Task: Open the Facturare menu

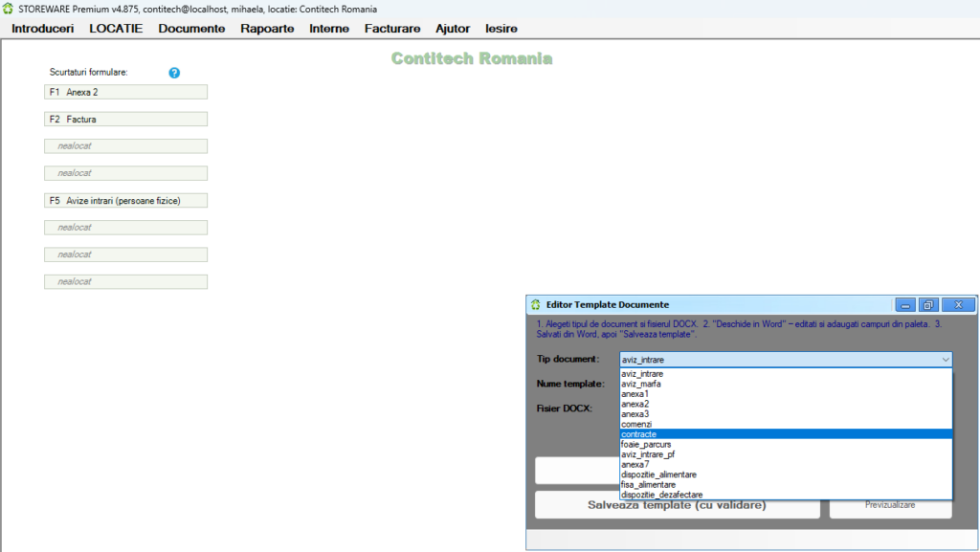Action: coord(392,29)
